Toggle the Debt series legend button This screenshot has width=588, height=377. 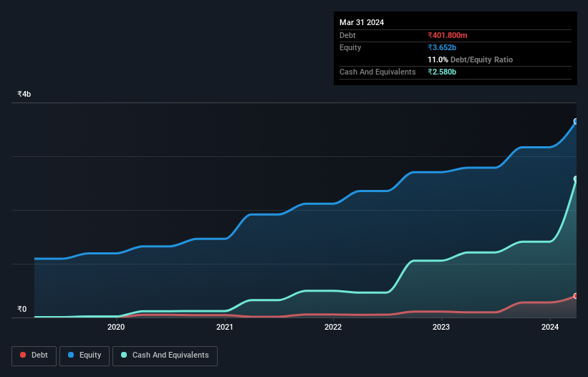point(34,355)
